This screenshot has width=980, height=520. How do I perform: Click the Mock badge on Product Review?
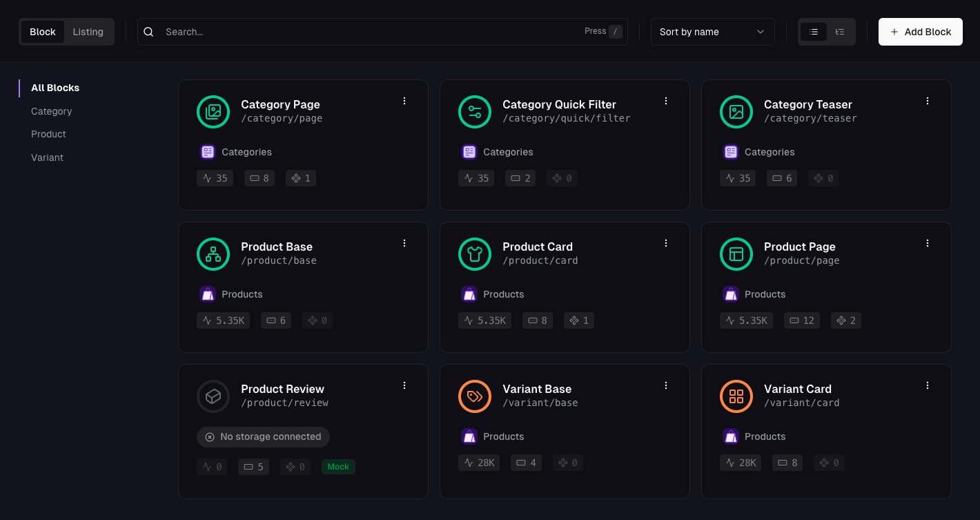pyautogui.click(x=338, y=466)
